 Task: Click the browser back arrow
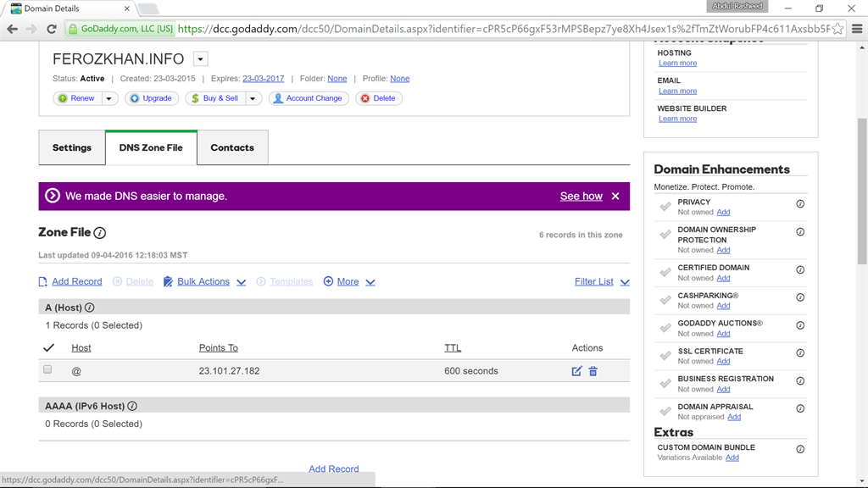(12, 29)
